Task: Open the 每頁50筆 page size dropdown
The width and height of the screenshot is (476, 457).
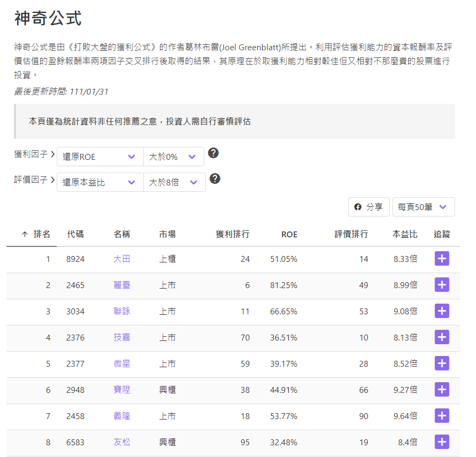Action: [x=424, y=207]
